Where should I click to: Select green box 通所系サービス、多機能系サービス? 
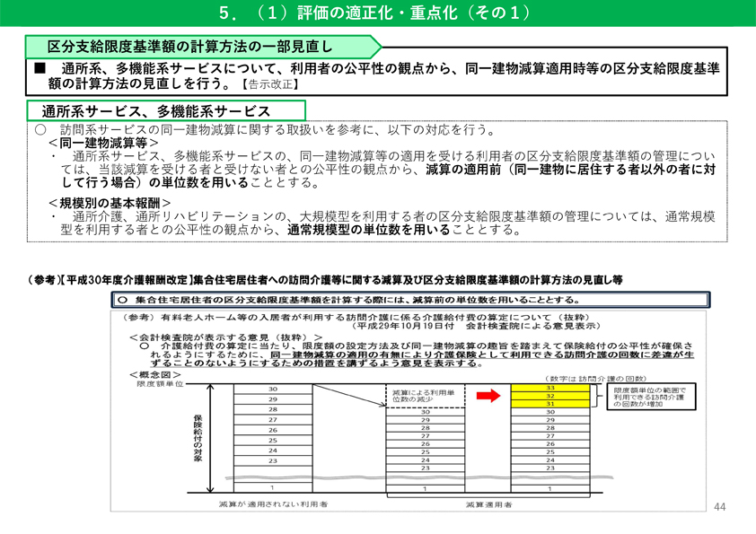166,111
